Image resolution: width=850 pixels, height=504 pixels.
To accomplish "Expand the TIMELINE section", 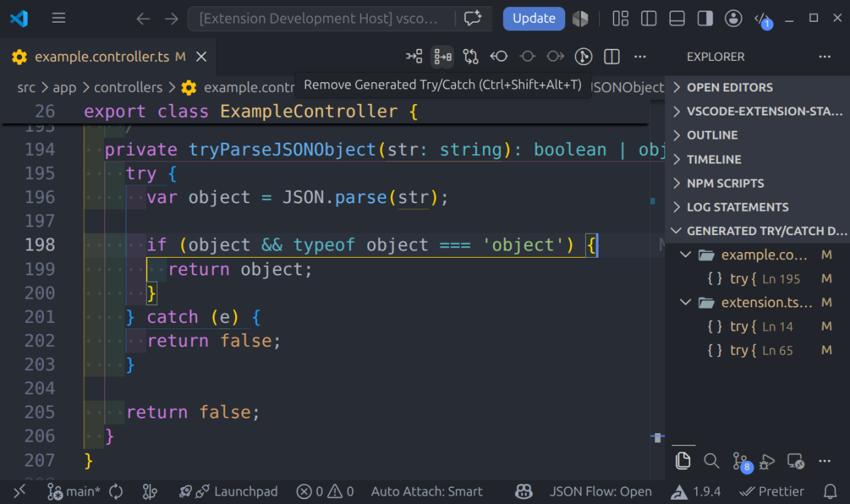I will [757, 159].
